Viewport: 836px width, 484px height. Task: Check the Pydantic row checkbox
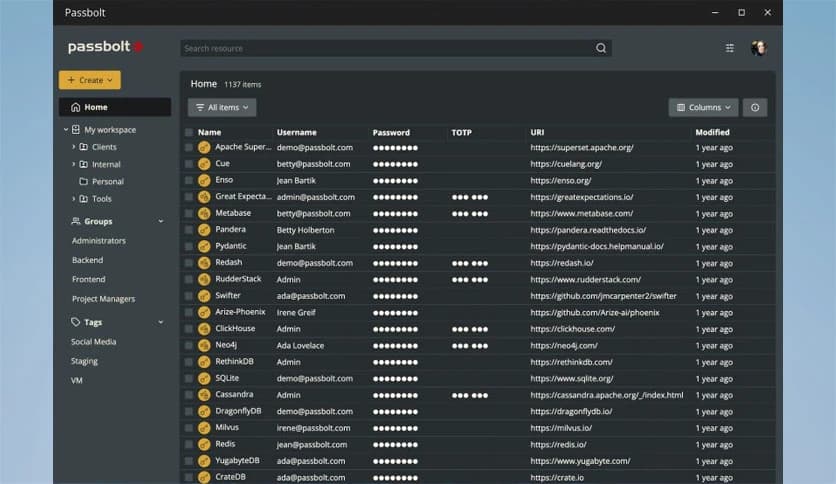coord(189,247)
